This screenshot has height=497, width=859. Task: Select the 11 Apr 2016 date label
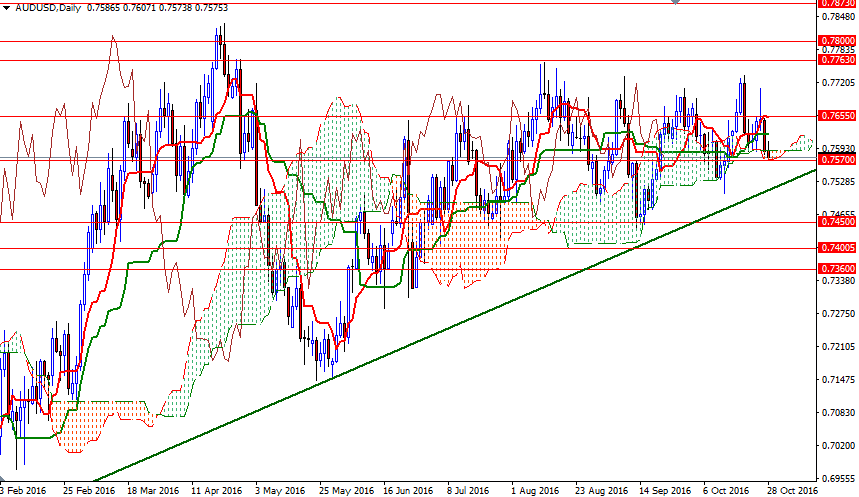(217, 490)
